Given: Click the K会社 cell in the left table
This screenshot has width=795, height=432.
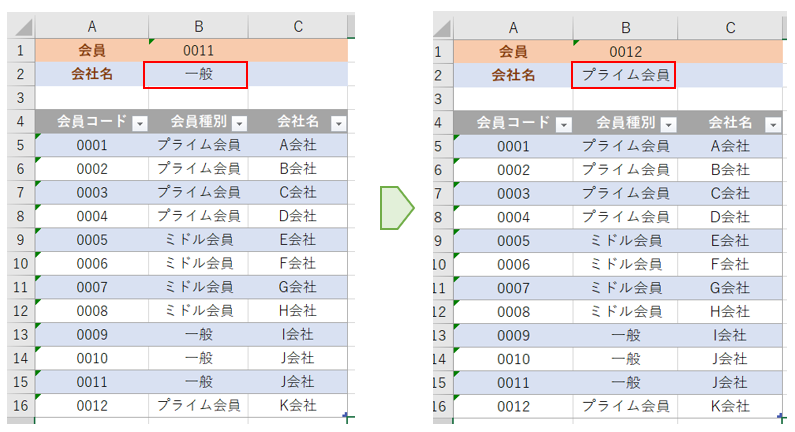Looking at the screenshot, I should coord(298,405).
